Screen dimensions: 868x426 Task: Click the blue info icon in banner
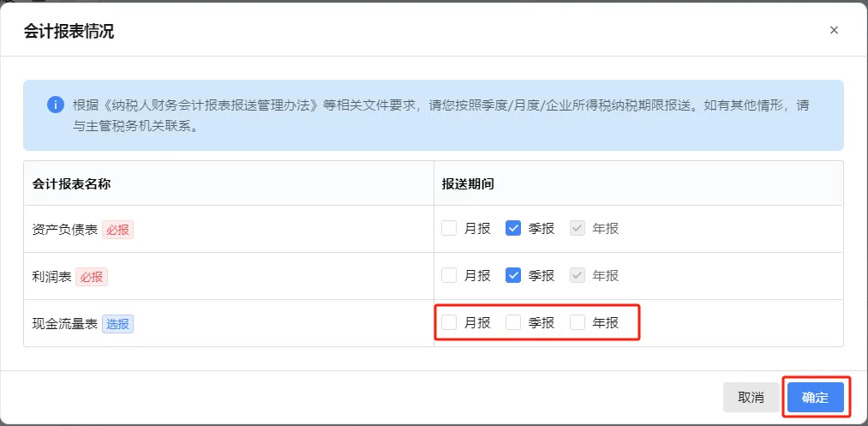point(56,105)
